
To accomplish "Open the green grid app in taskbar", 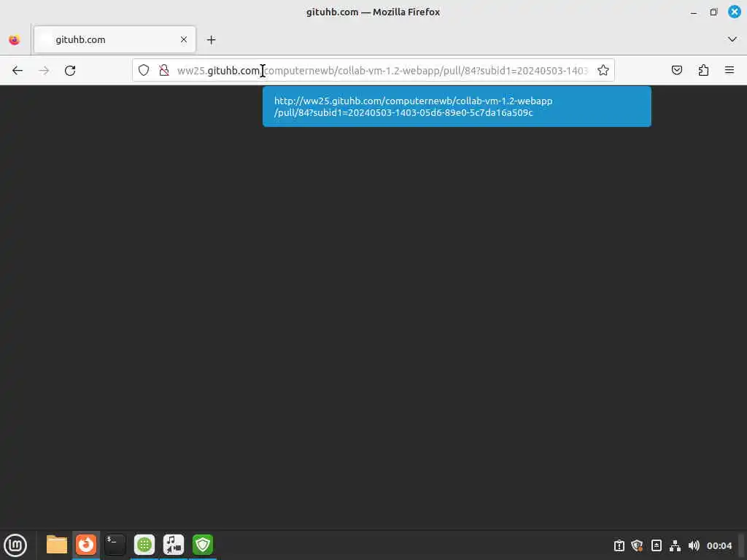I will click(144, 545).
